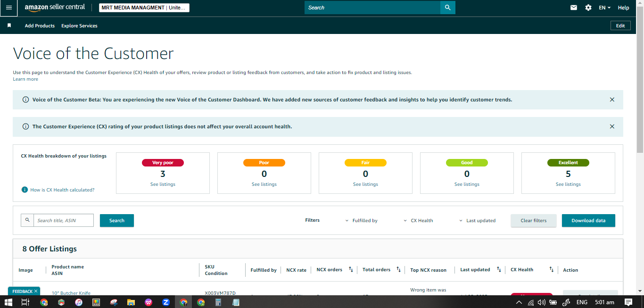Open File Explorer from the taskbar
Screen dimensions: 644x308
pyautogui.click(x=131, y=302)
